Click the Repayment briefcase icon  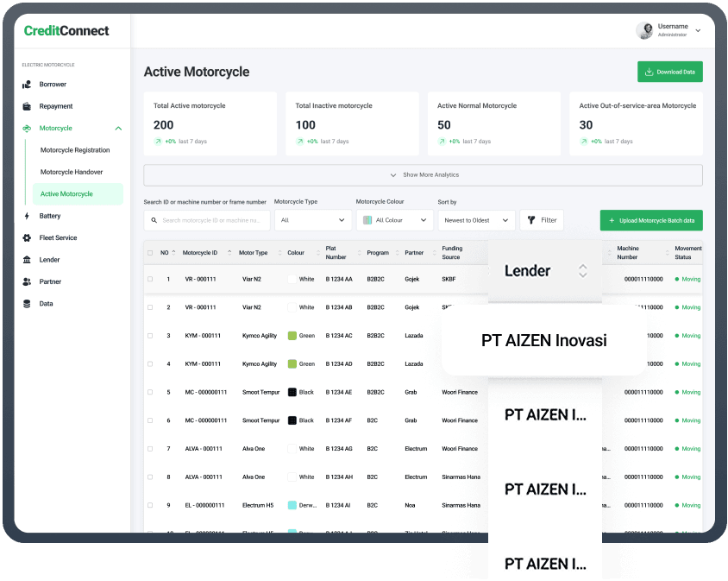(28, 105)
